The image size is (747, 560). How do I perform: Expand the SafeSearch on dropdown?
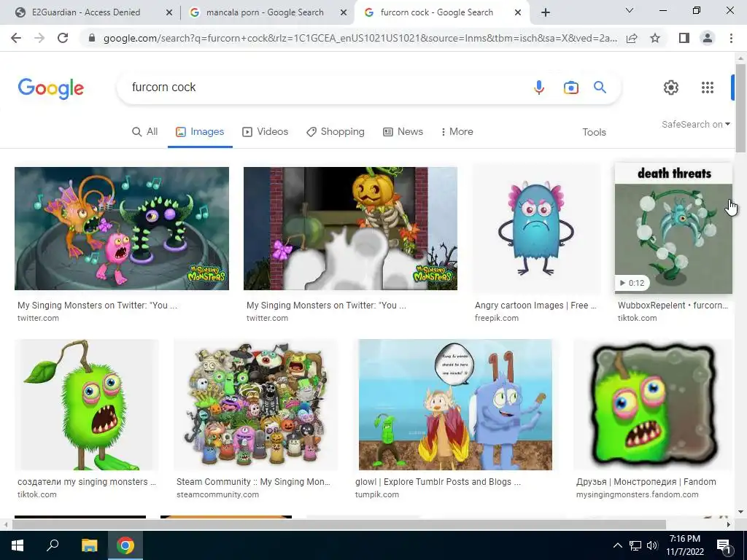(x=695, y=124)
